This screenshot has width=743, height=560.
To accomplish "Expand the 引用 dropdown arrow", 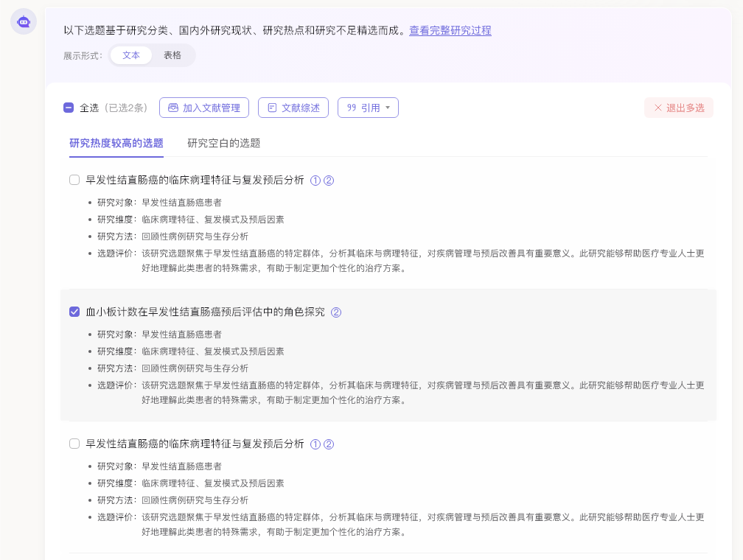I will point(388,108).
